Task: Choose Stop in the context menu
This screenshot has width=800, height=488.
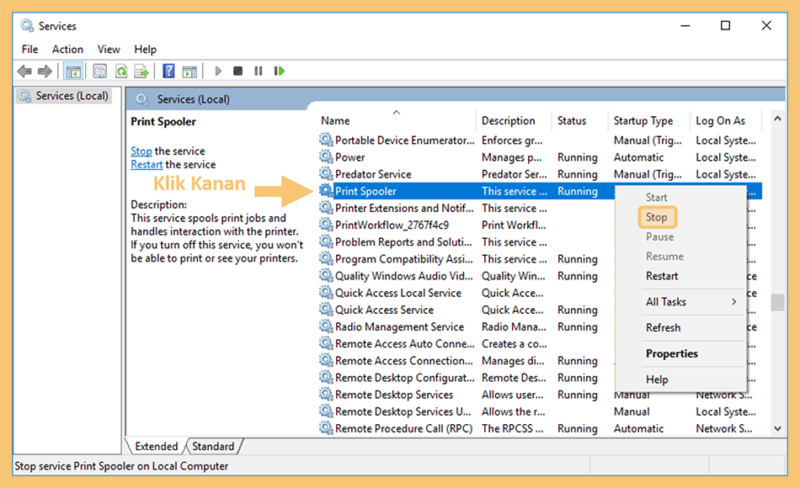Action: tap(657, 217)
